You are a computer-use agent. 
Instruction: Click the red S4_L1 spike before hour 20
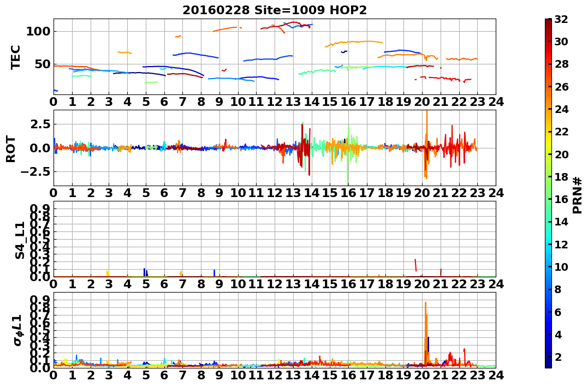click(x=415, y=265)
